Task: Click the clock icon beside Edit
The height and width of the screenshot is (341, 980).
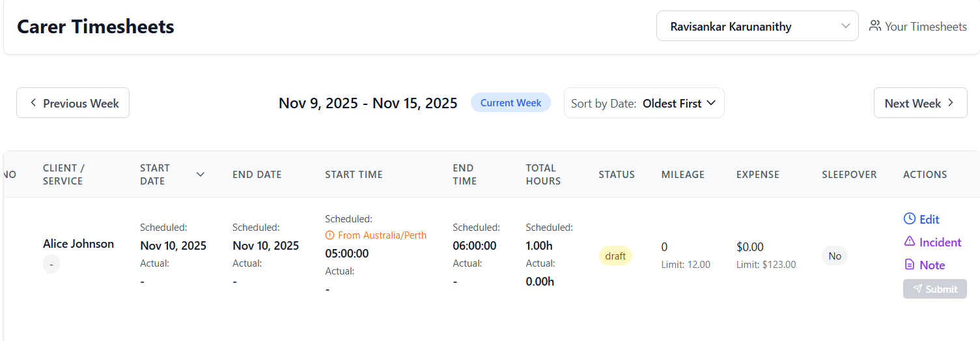Action: (910, 219)
